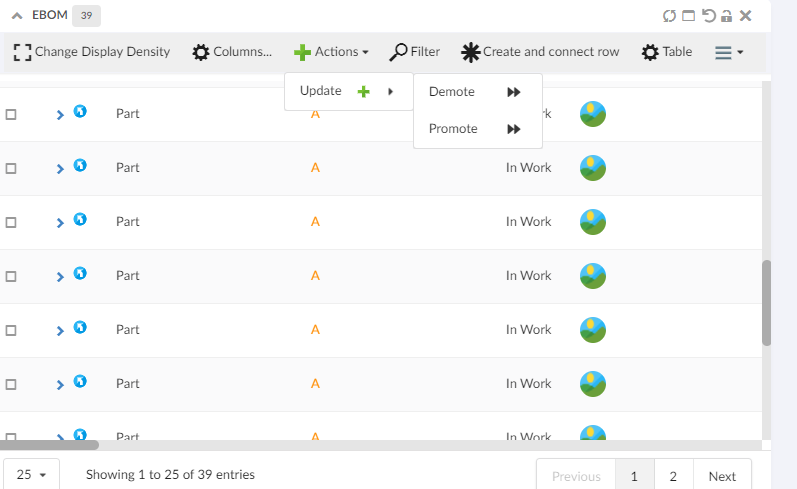This screenshot has height=489, width=797.
Task: Select the third Part row checkbox
Action: coord(11,223)
